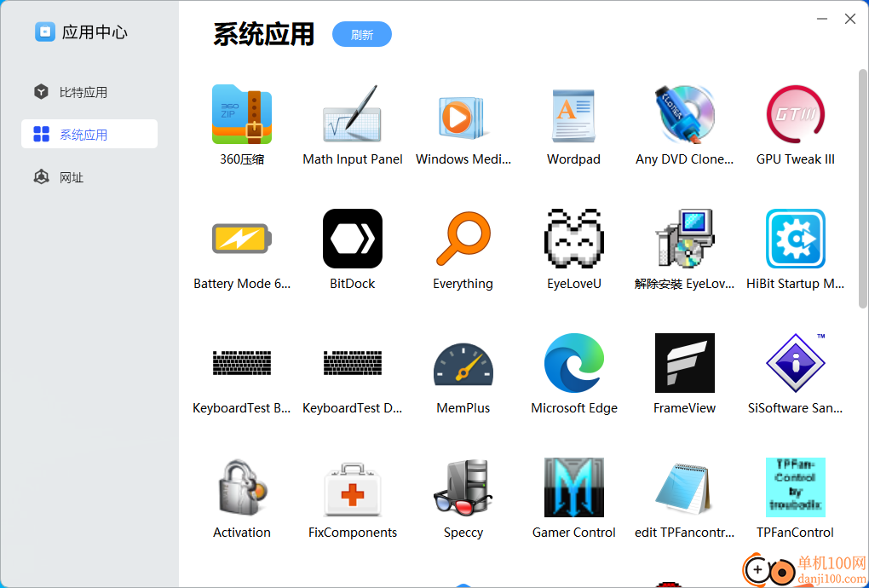Screen dimensions: 869x588
Task: Launch HiBit Startup Manager icon
Action: (795, 239)
